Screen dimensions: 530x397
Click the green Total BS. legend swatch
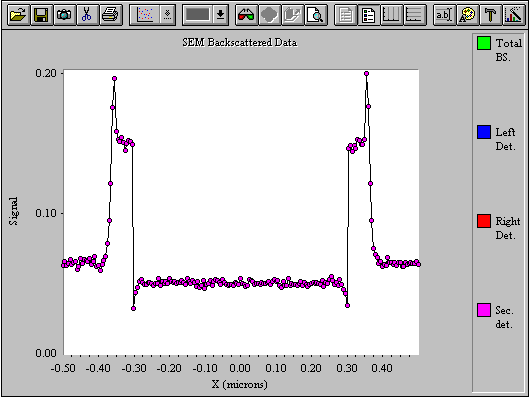click(484, 43)
